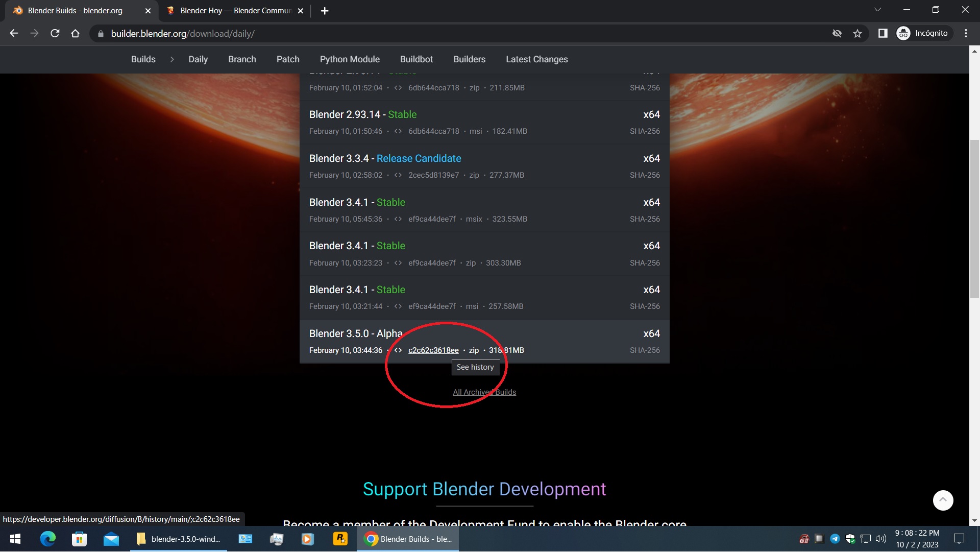Click the page vertical scrollbar thumb
This screenshot has width=980, height=552.
coord(974,219)
